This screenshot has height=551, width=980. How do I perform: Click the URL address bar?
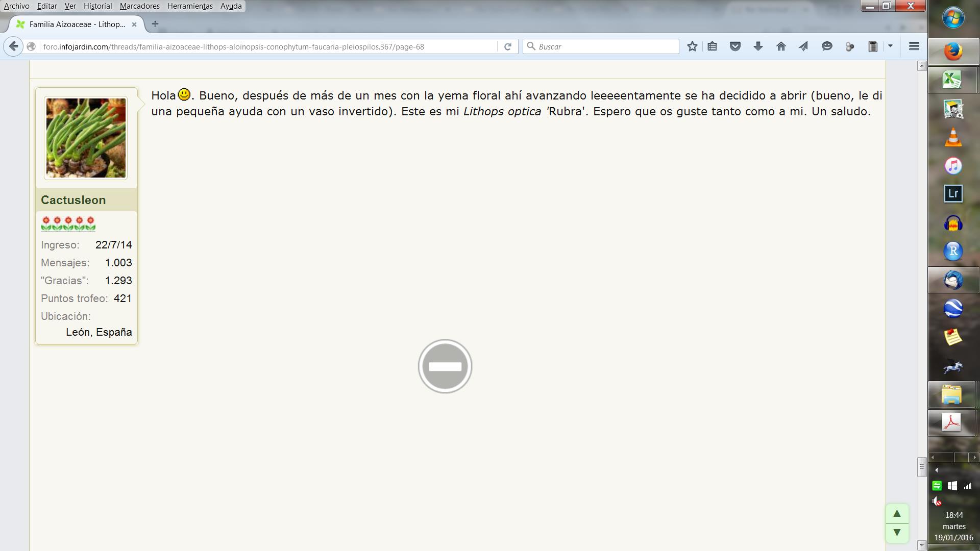pyautogui.click(x=268, y=46)
